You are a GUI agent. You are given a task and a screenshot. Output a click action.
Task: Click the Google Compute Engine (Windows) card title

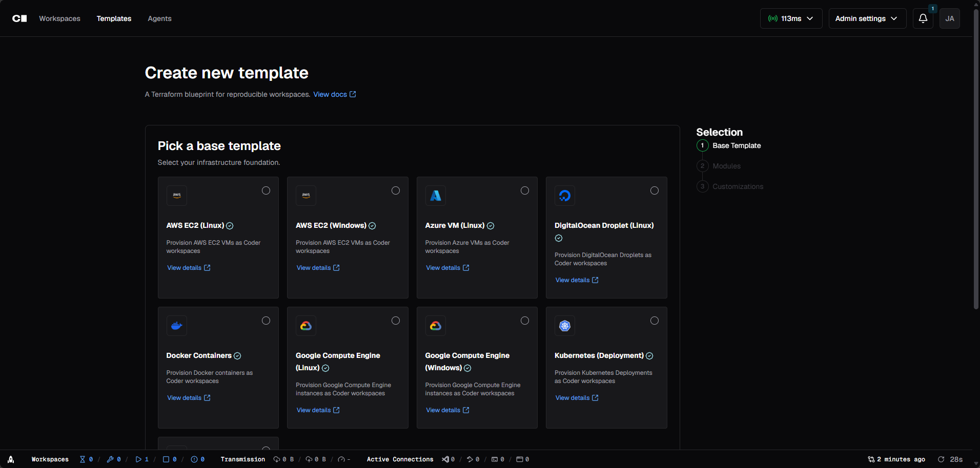point(467,361)
